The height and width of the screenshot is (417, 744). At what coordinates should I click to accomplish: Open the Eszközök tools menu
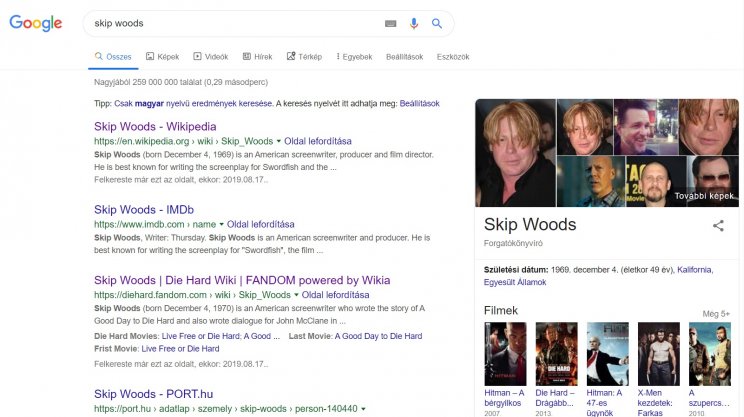click(453, 56)
